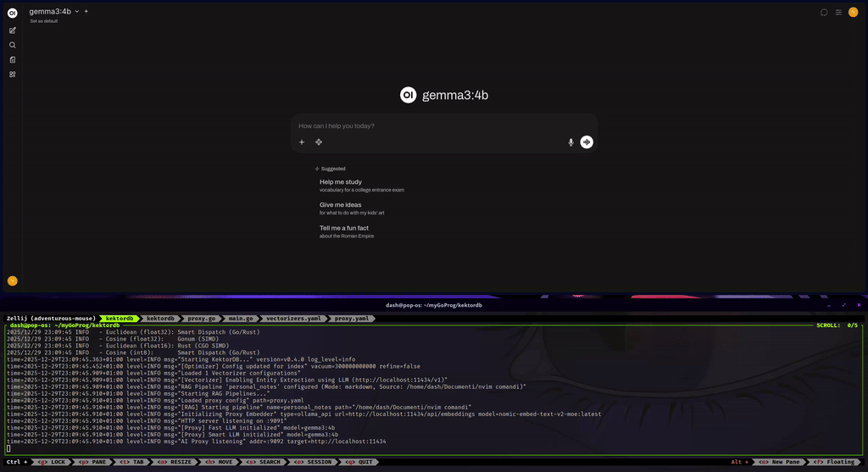Open the temporary chat bubble icon in the header
The image size is (868, 472).
coord(824,12)
